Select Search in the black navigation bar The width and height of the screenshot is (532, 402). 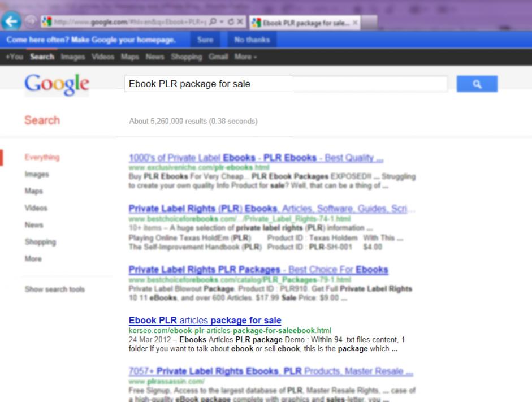point(42,57)
